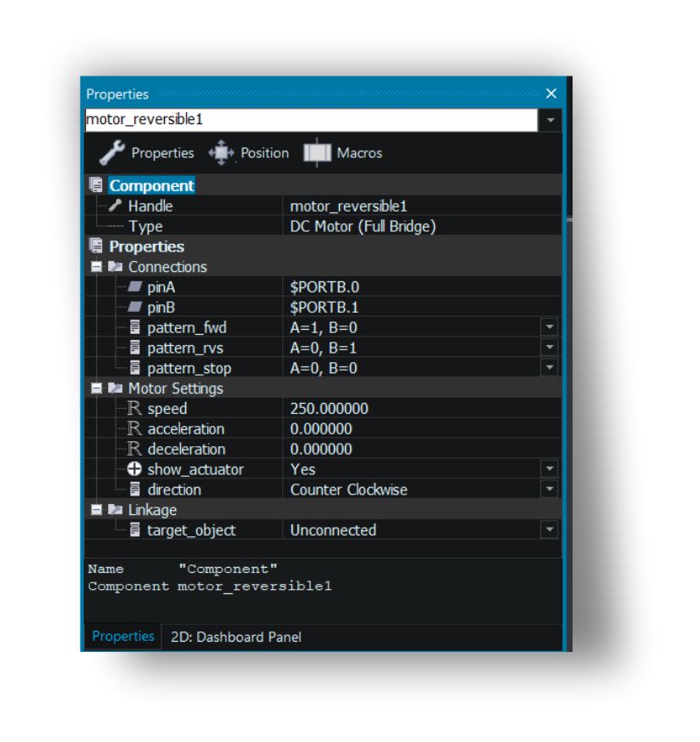The width and height of the screenshot is (700, 742).
Task: Select the pattern_fwd row label
Action: tap(187, 327)
